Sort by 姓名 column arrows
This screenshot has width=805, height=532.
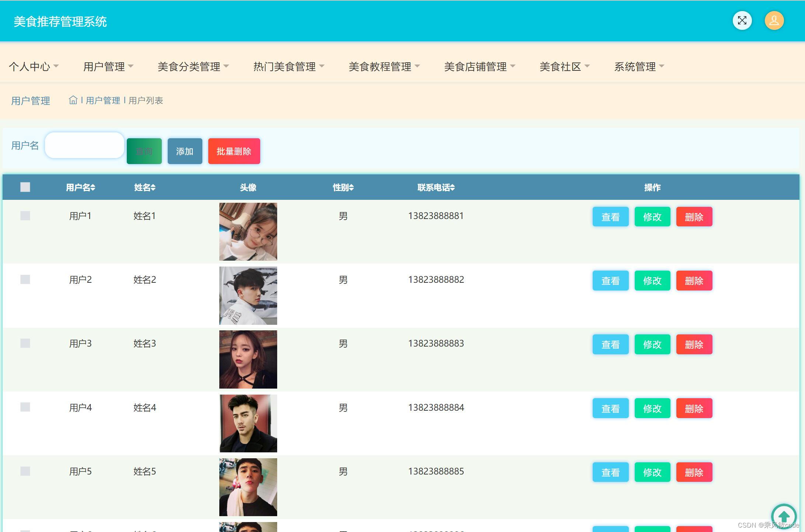point(153,188)
